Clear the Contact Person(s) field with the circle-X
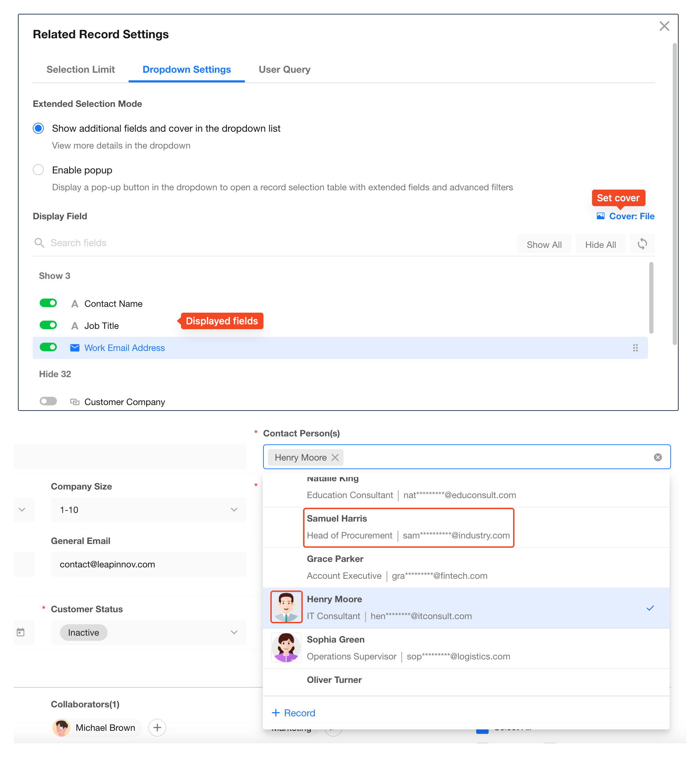Viewport: 700px width, 757px height. (658, 457)
